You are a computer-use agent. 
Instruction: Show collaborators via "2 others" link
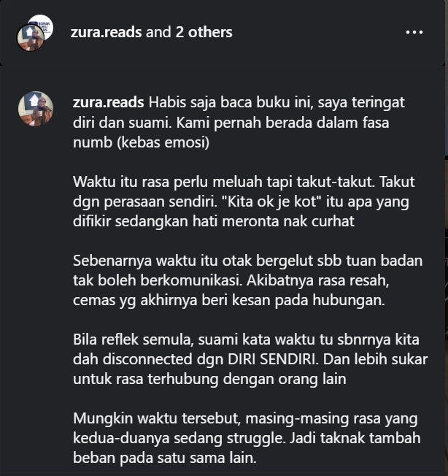[x=204, y=32]
